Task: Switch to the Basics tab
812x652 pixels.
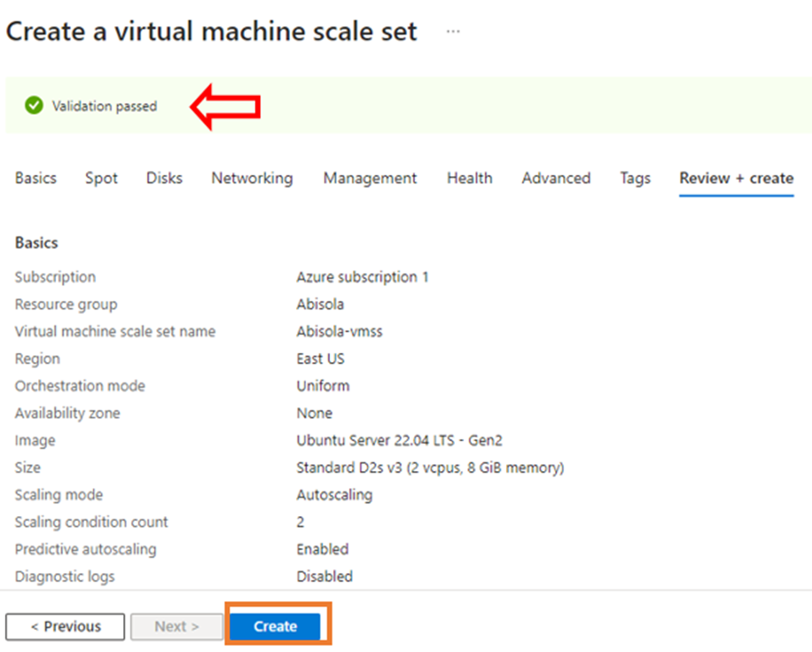Action: coord(36,179)
